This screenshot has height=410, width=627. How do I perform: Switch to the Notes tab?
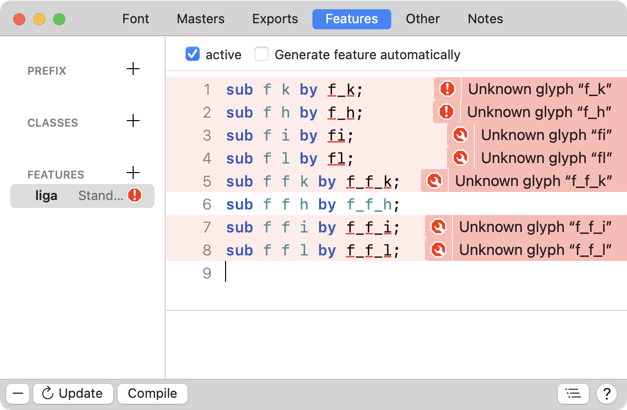[485, 19]
